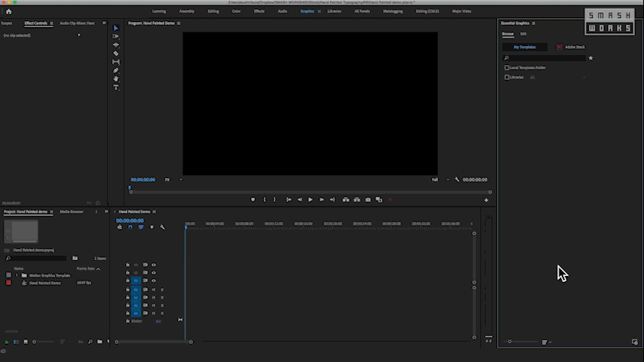This screenshot has width=644, height=362.
Task: Adjust the Project panel zoom slider
Action: 35,342
